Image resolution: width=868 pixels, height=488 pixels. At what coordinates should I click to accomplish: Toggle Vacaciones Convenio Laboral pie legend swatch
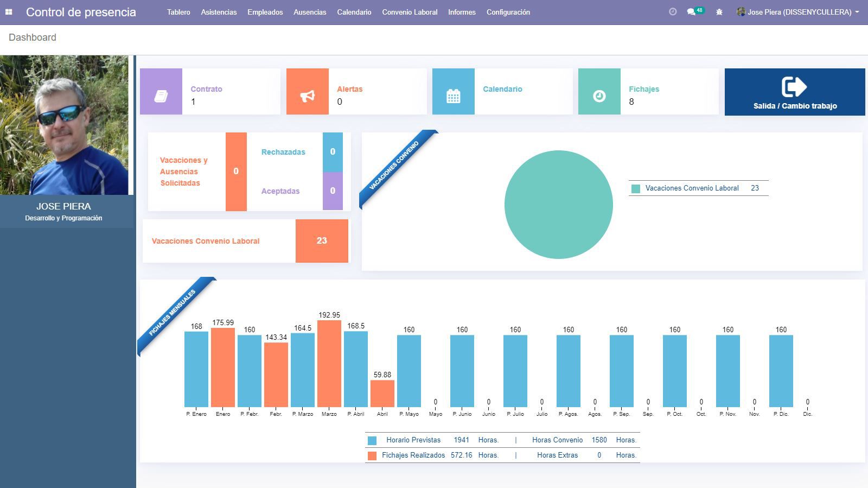click(x=636, y=188)
